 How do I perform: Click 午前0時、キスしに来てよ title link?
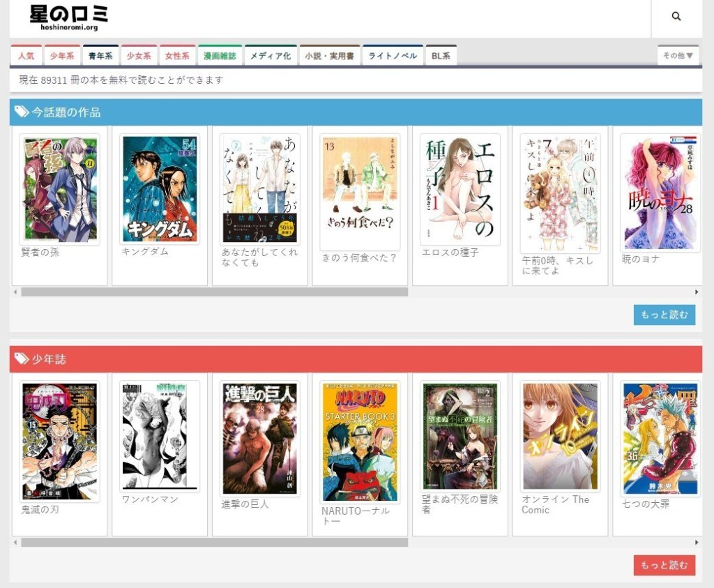point(557,265)
